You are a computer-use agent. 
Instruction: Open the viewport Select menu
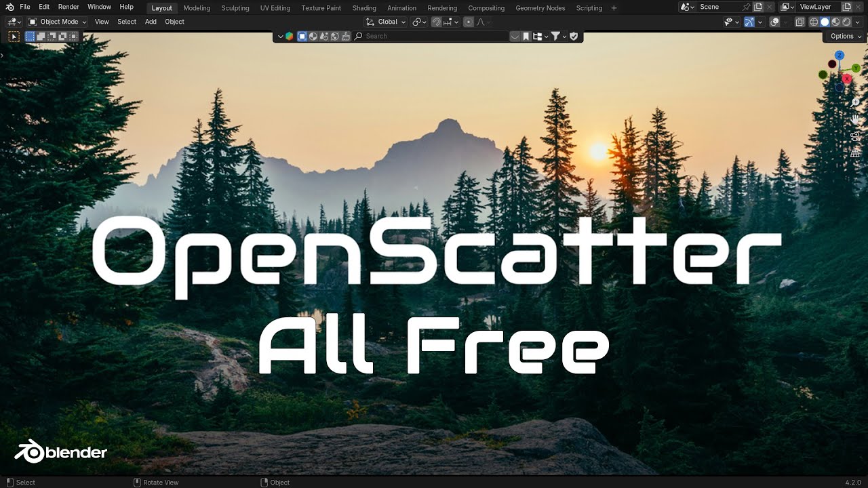point(127,22)
